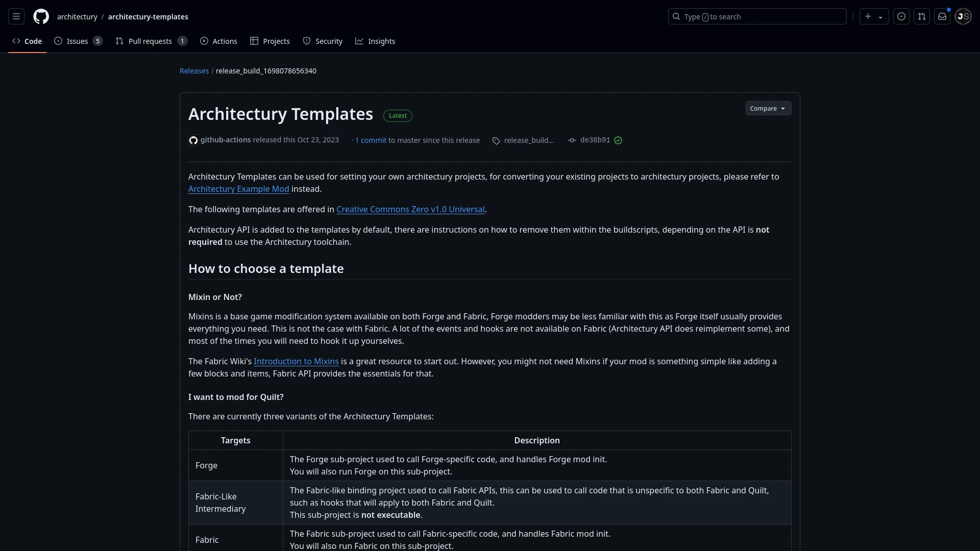
Task: Click the commit icon beside de38b91
Action: pyautogui.click(x=572, y=140)
